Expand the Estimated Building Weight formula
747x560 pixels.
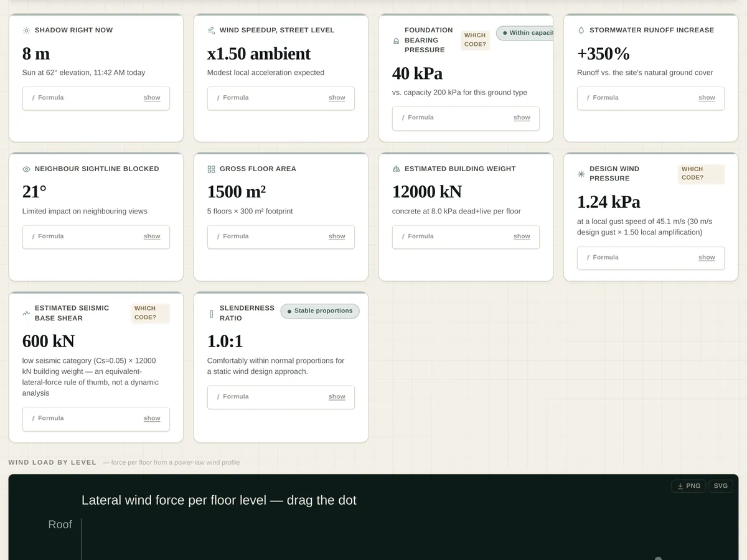522,236
